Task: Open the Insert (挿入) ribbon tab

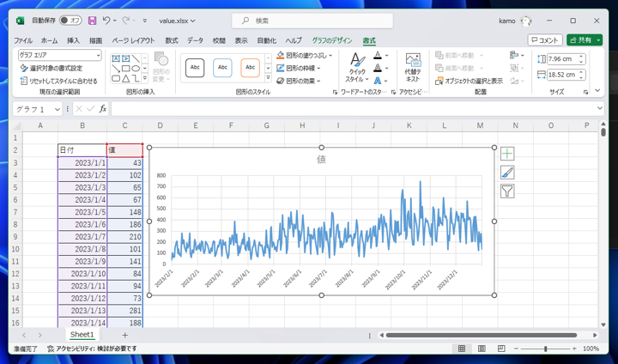Action: tap(73, 40)
